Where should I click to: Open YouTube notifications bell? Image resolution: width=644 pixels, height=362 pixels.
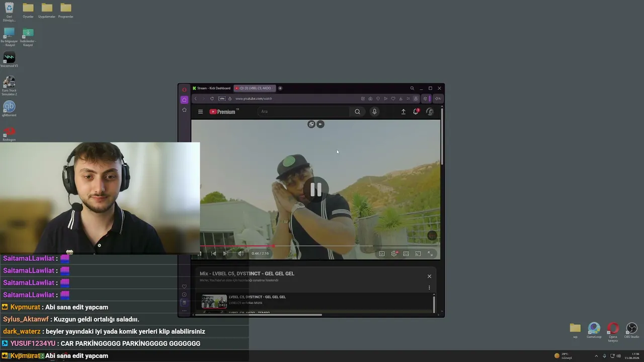(x=416, y=112)
